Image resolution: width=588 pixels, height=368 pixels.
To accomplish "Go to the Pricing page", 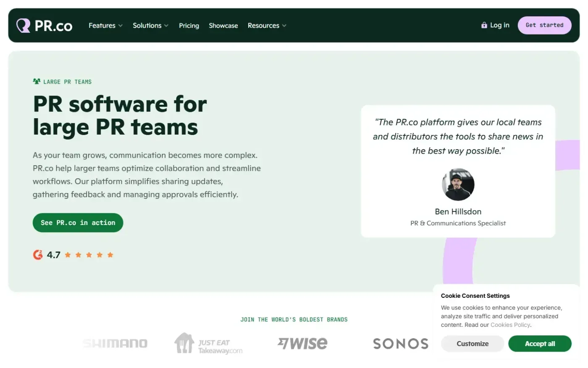I will pos(189,26).
